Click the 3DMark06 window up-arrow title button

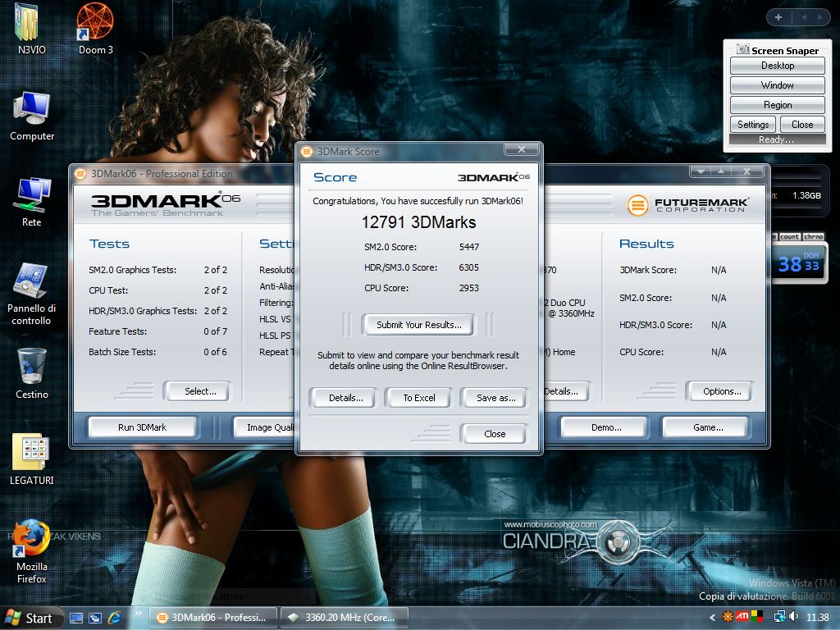[x=721, y=171]
